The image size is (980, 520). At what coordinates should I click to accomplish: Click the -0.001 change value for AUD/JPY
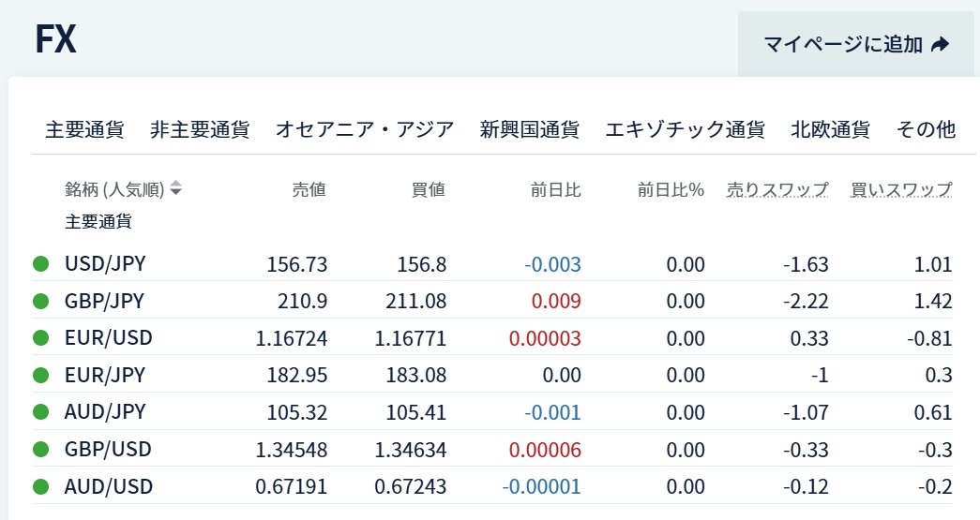click(552, 412)
